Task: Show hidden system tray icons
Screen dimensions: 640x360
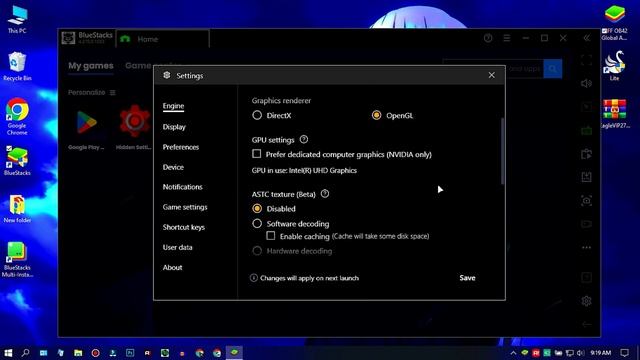Action: tap(513, 353)
